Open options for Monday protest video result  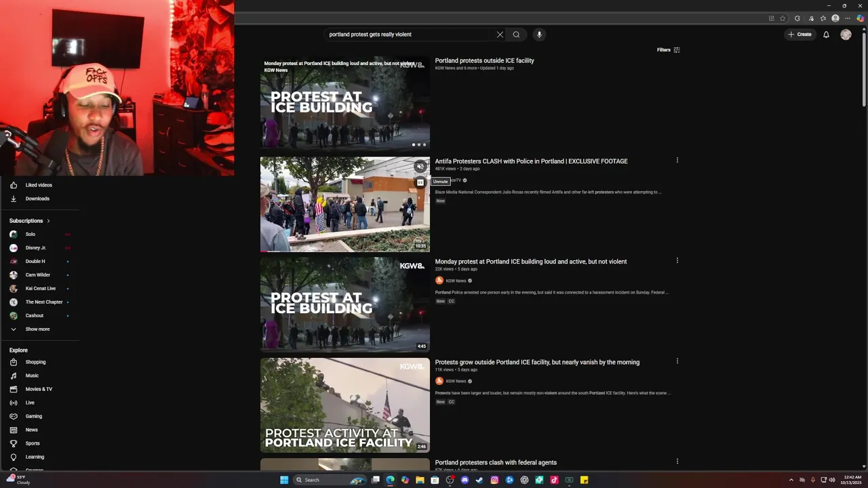pyautogui.click(x=677, y=261)
